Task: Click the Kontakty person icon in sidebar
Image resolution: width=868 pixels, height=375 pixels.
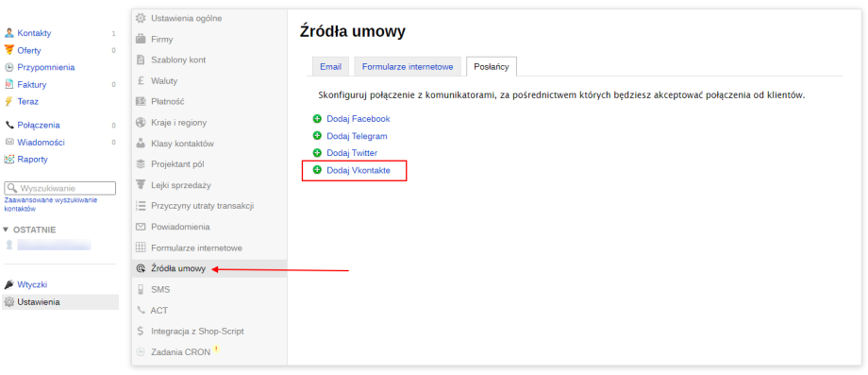Action: click(8, 33)
